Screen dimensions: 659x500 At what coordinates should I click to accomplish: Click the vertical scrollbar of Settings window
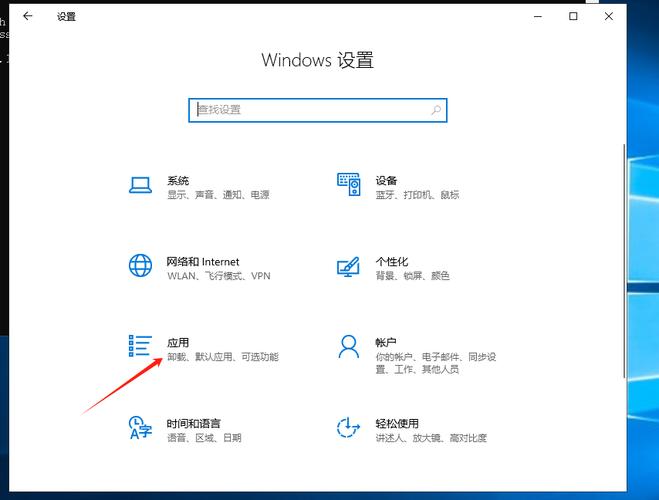(x=624, y=261)
